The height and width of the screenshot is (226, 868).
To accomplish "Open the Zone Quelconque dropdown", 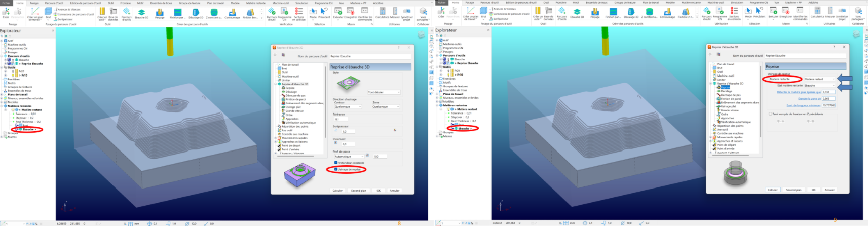I will coord(386,107).
